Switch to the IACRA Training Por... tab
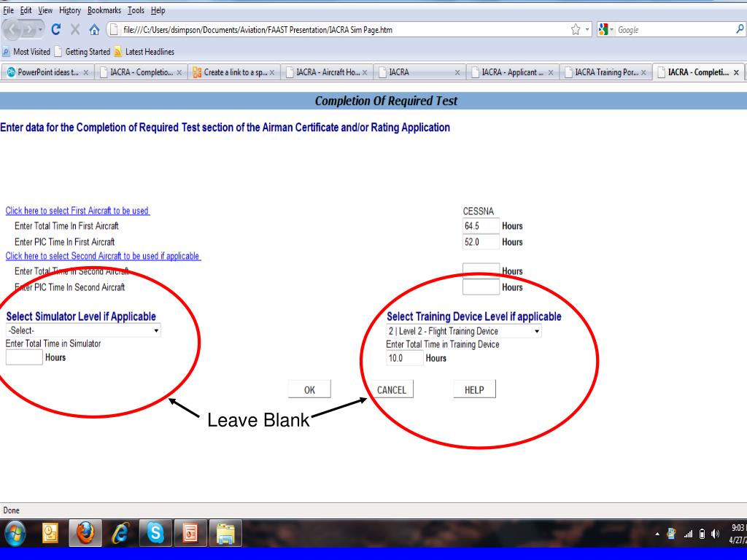 click(x=606, y=72)
